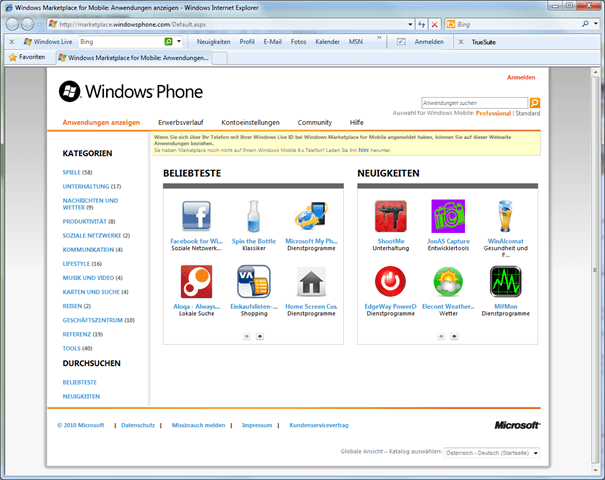Select the Kontoeinstellungen tab
This screenshot has height=480, width=605.
click(250, 122)
